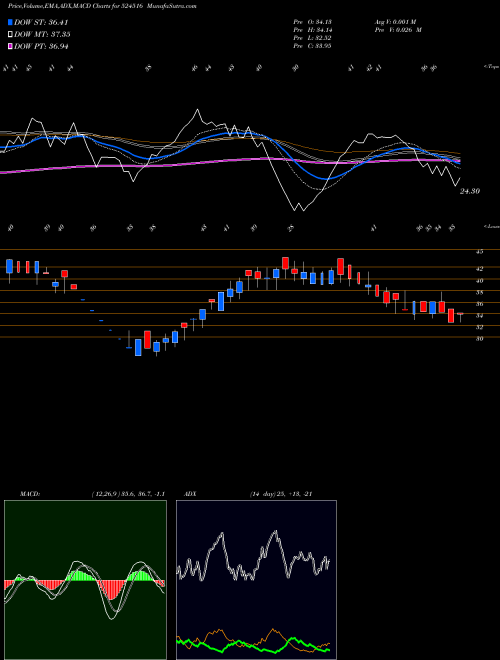This screenshot has height=660, width=500.
Task: Click the 'Pre H: 34.14' value
Action: click(x=312, y=30)
